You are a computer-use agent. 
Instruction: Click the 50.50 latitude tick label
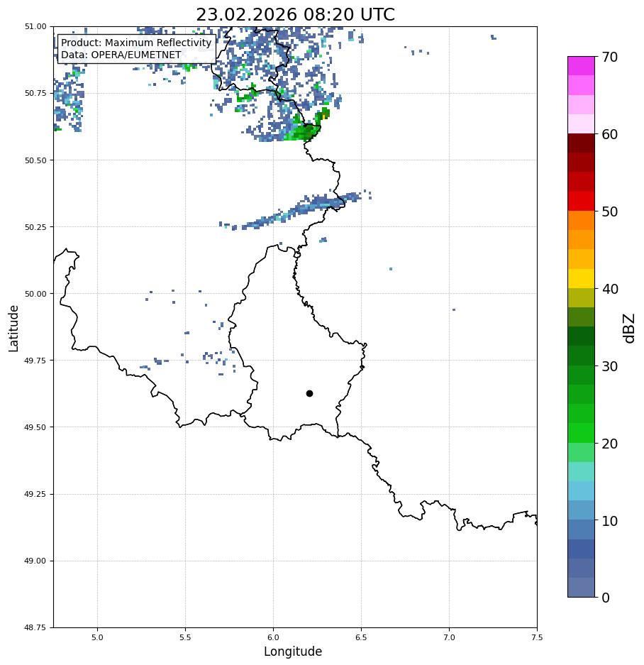pyautogui.click(x=35, y=160)
